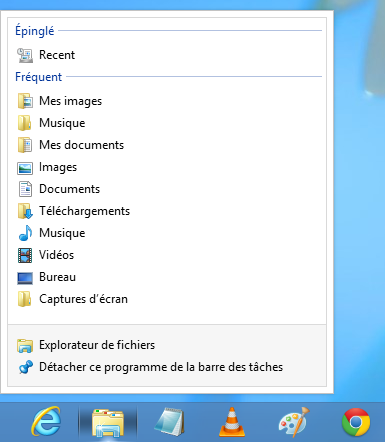Screen dimensions: 385x442
Task: Click the Captures d'écran folder icon
Action: (x=25, y=299)
